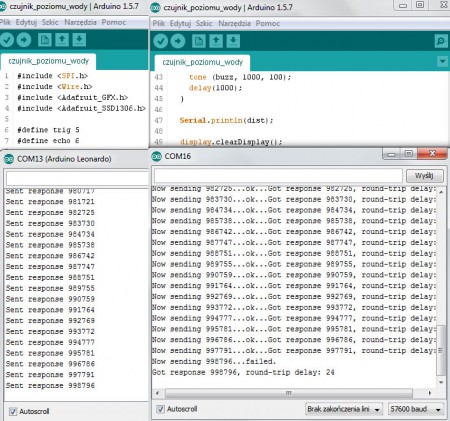Click Save down-arrow icon in left window
This screenshot has width=450, height=421.
(79, 40)
